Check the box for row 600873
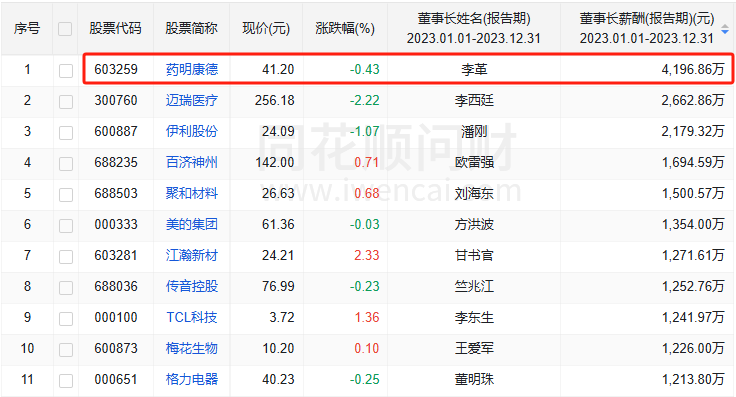 (x=66, y=350)
